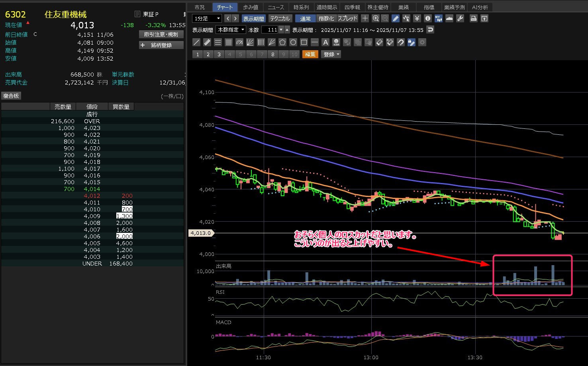Click the zoom in magnifier icon
This screenshot has width=588, height=366.
[375, 18]
